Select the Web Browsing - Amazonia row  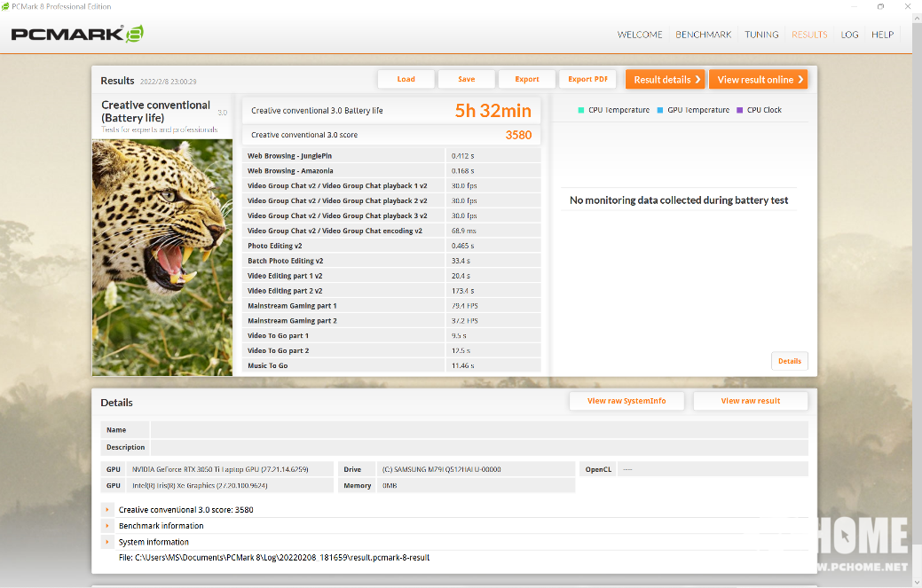coord(391,171)
